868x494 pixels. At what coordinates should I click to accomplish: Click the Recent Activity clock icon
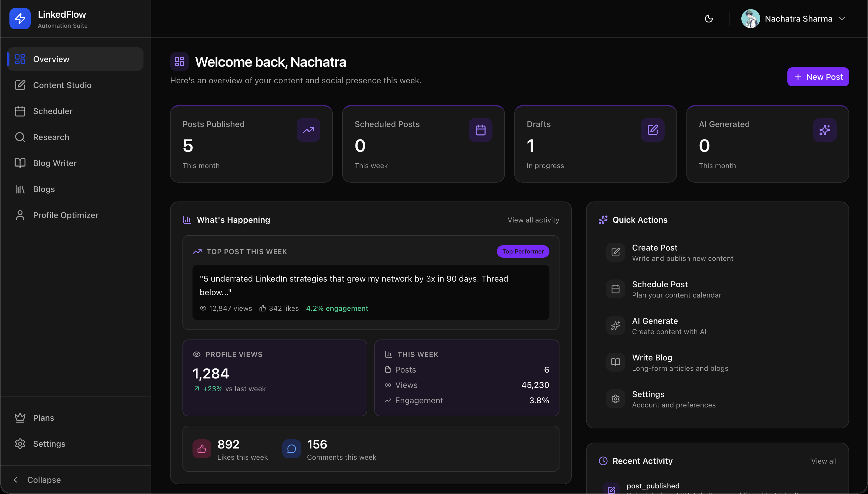point(603,461)
